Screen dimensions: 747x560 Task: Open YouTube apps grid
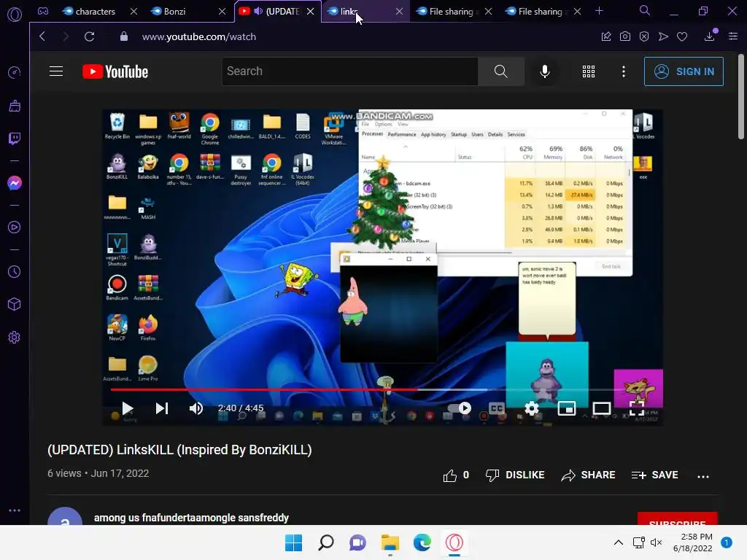[589, 71]
